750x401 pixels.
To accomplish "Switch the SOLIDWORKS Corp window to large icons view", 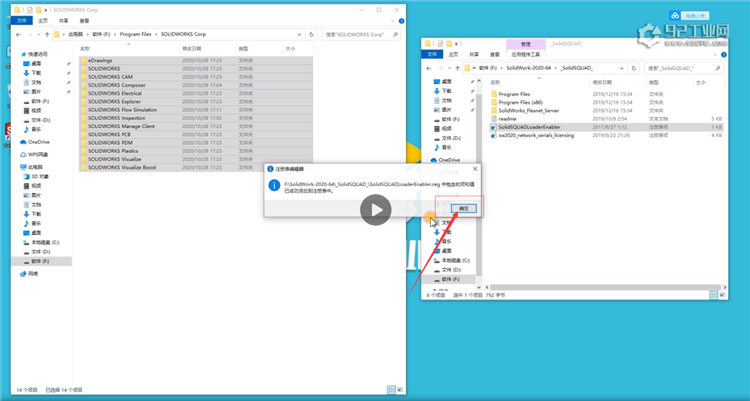I will pos(400,390).
